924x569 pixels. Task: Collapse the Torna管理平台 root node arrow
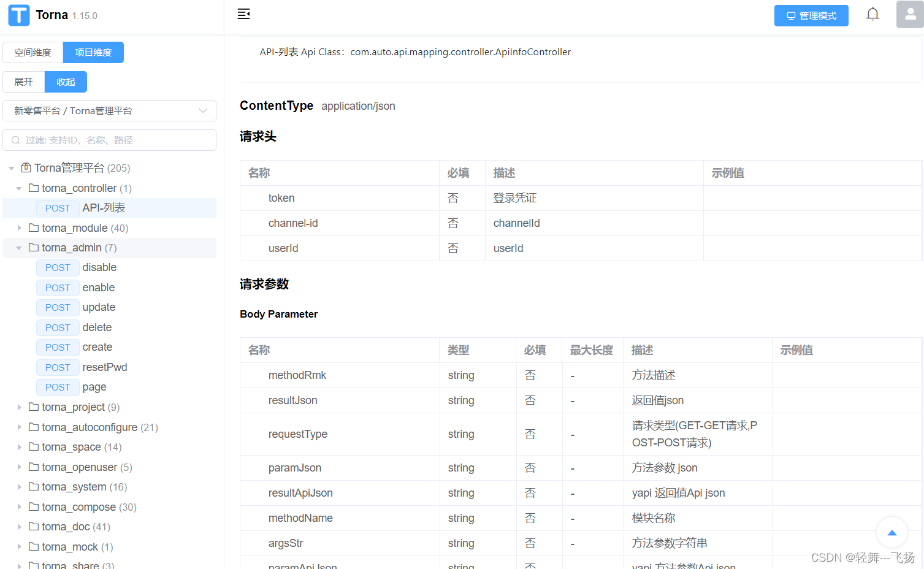(12, 168)
